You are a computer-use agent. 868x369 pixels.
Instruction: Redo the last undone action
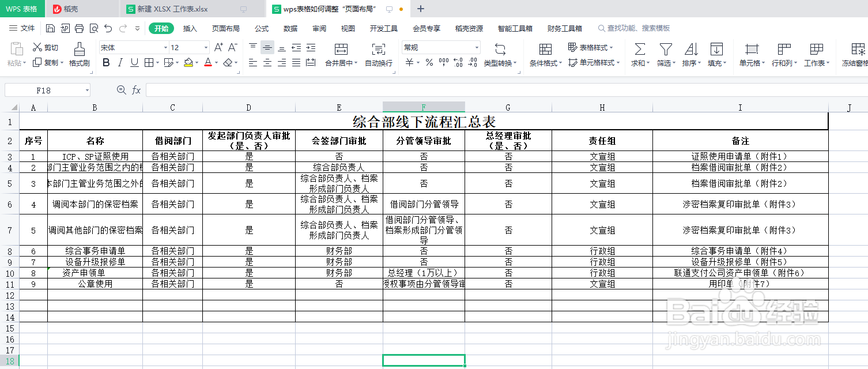coord(123,28)
